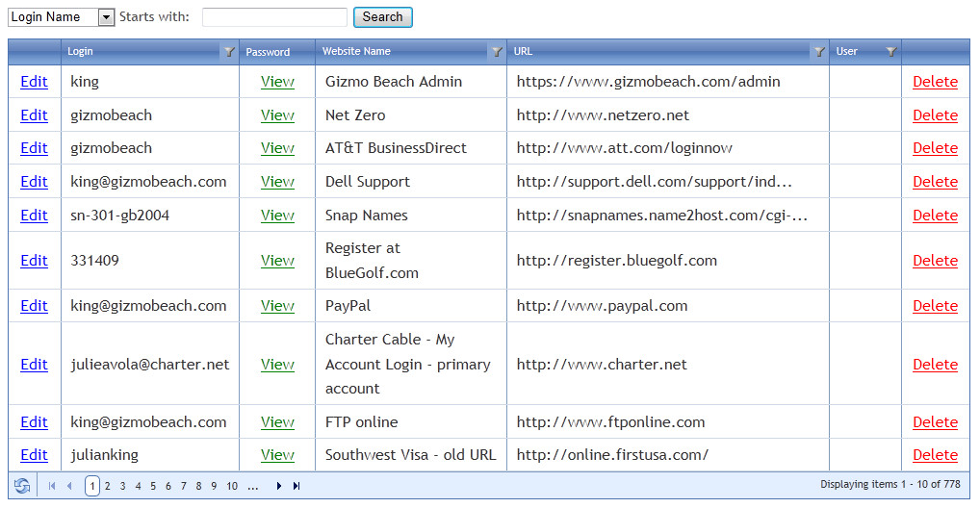Go to previous page arrow
This screenshot has width=980, height=508.
[69, 486]
